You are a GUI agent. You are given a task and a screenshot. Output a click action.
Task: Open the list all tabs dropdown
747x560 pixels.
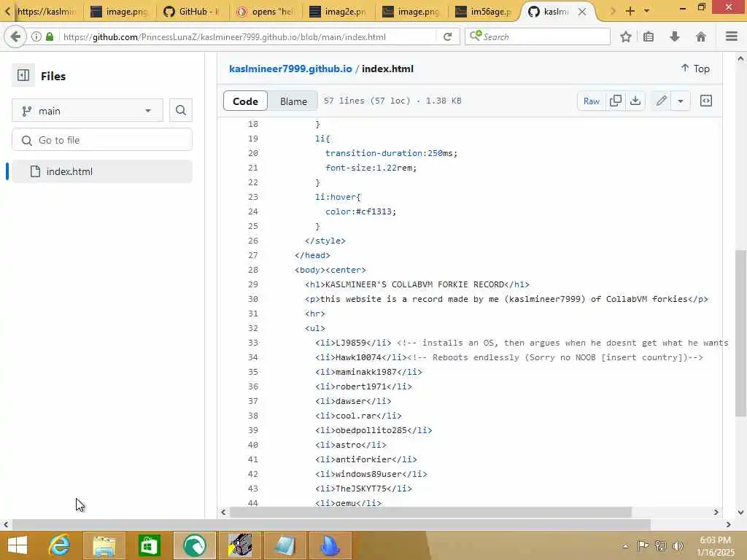646,11
